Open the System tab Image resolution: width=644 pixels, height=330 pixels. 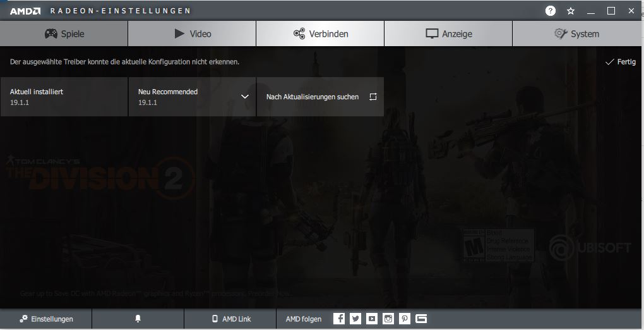pyautogui.click(x=576, y=34)
